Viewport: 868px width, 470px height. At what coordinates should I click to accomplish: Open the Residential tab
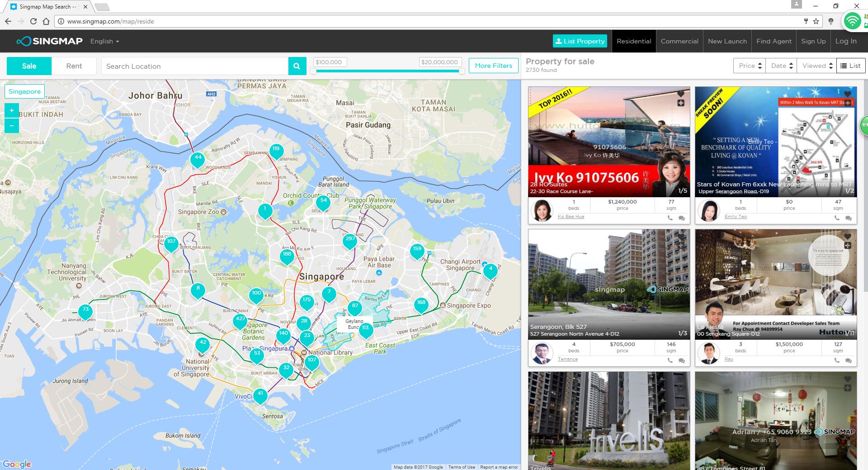coord(634,41)
